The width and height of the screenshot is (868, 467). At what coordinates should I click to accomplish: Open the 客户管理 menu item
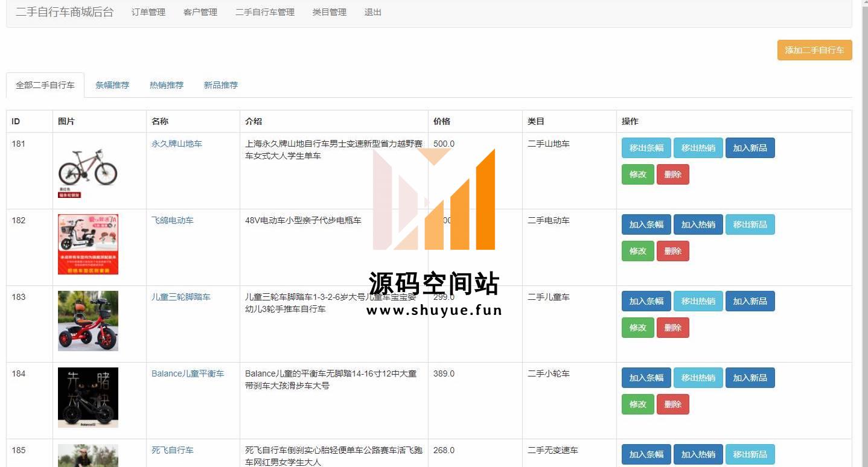pos(200,12)
